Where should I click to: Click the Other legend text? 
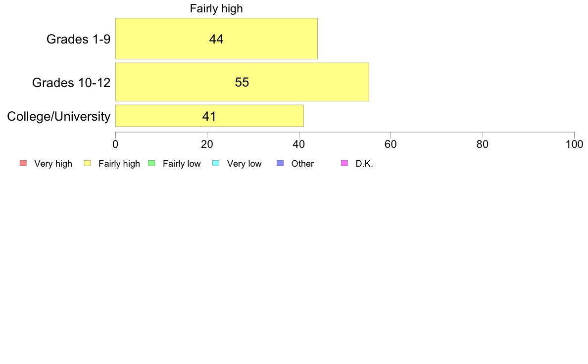(x=302, y=164)
